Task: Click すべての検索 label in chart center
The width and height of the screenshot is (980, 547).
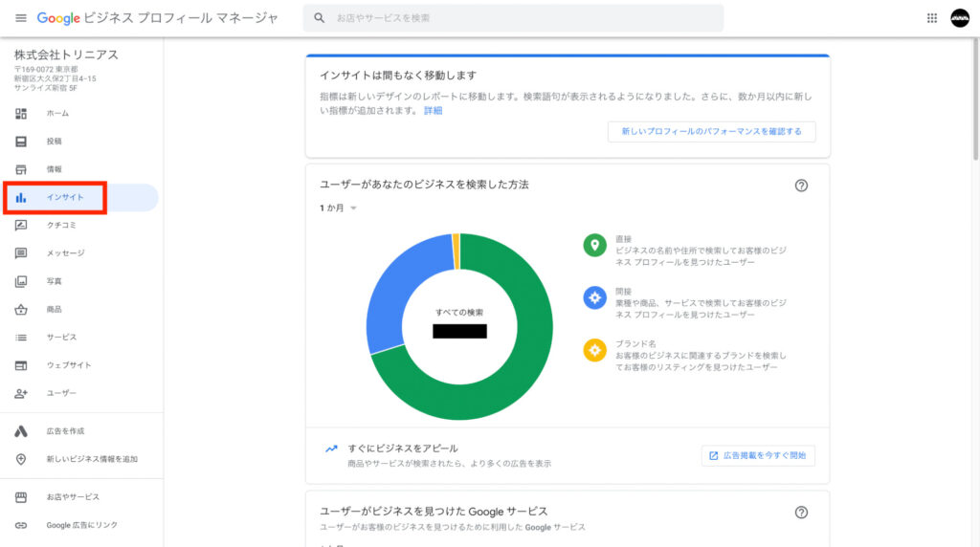Action: tap(459, 313)
